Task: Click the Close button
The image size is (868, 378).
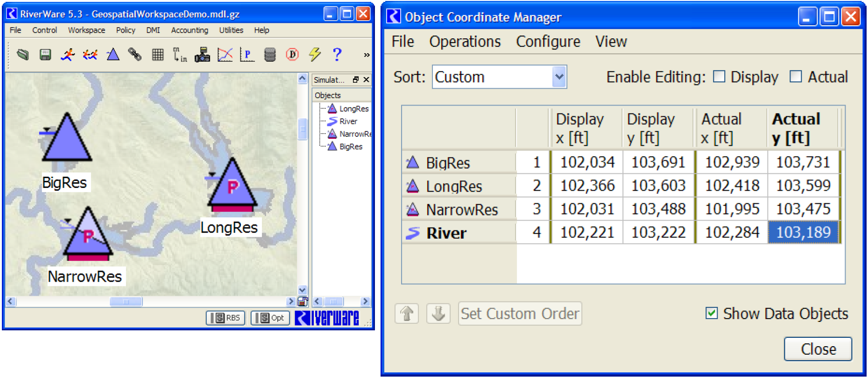Action: [818, 349]
